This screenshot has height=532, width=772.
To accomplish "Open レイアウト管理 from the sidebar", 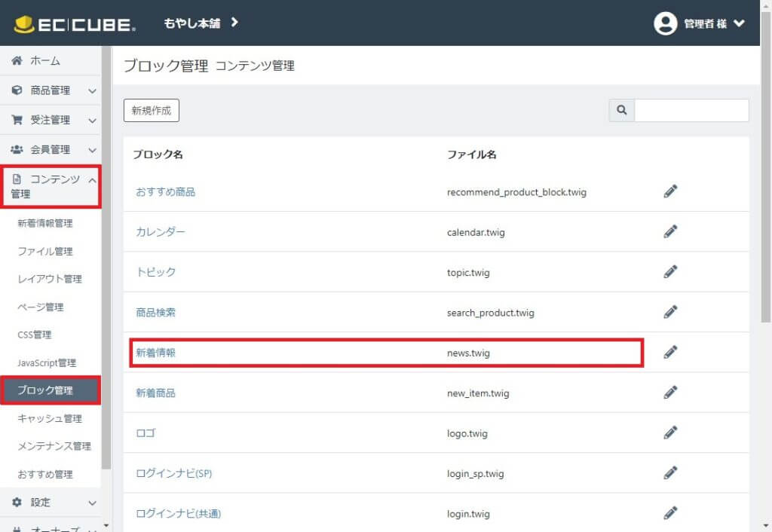I will point(50,279).
